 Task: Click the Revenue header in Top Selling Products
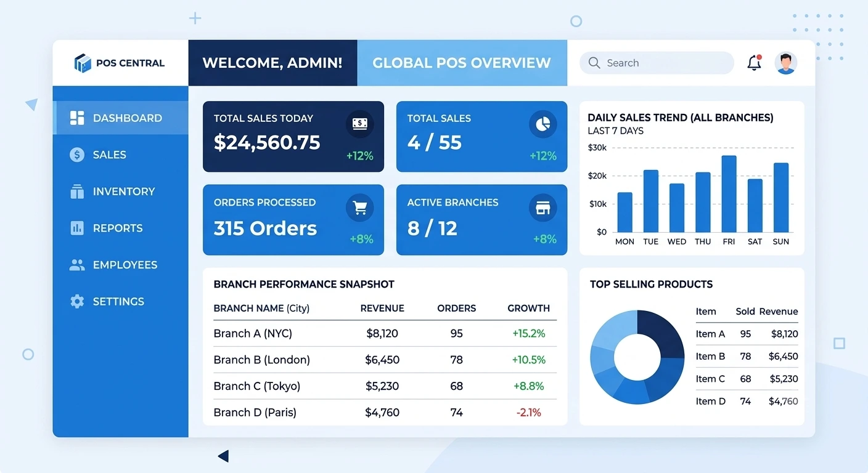click(x=779, y=312)
